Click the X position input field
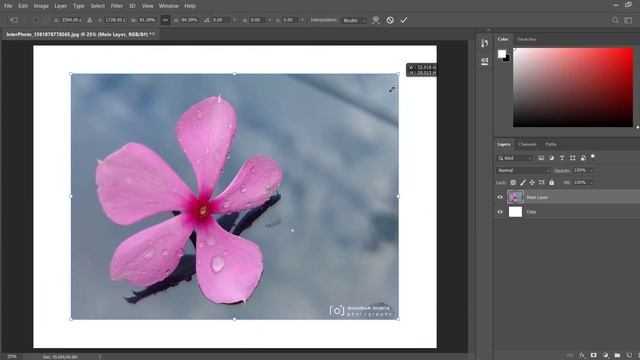The height and width of the screenshot is (360, 640). (x=72, y=20)
